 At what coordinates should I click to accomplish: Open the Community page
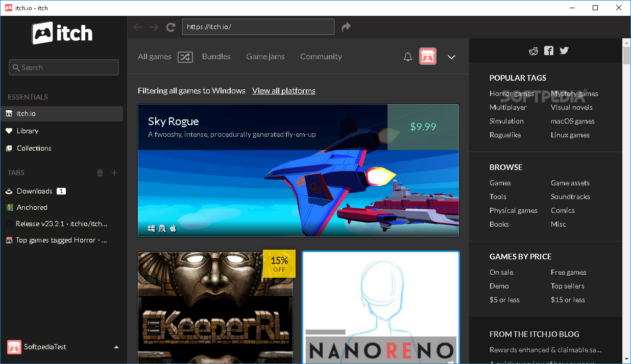(321, 57)
